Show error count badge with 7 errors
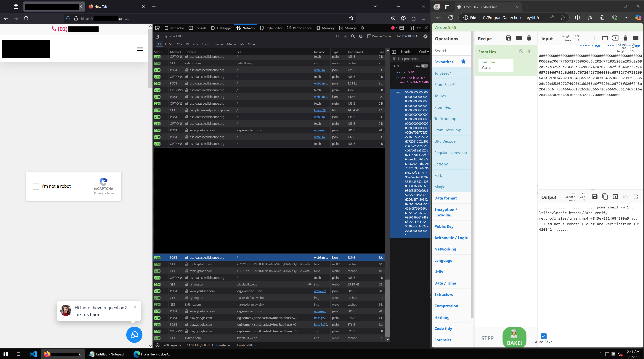 pyautogui.click(x=394, y=28)
